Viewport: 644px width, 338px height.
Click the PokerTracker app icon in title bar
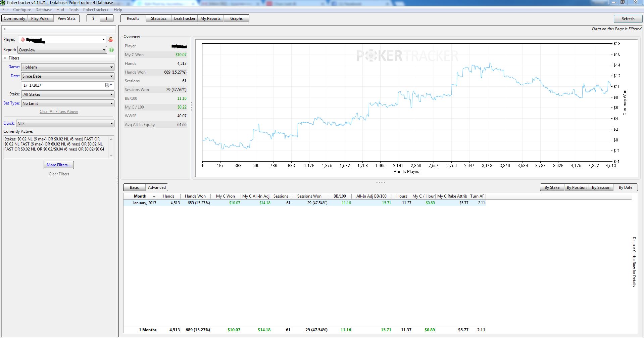tap(3, 3)
